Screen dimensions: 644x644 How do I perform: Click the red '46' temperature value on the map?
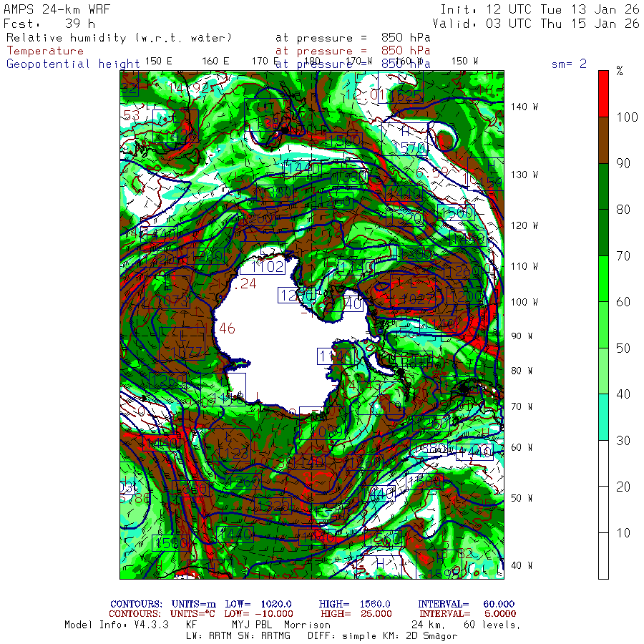(x=227, y=328)
